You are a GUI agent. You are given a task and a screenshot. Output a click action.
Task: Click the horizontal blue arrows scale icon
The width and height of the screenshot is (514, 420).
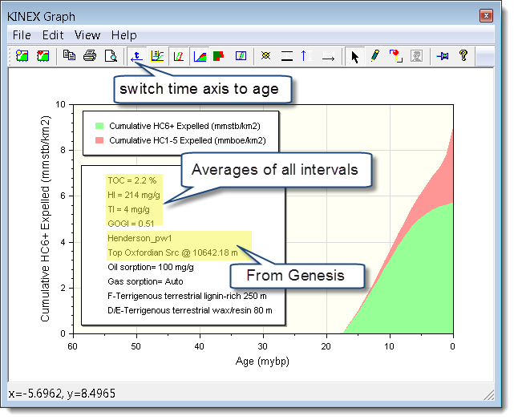coord(328,56)
